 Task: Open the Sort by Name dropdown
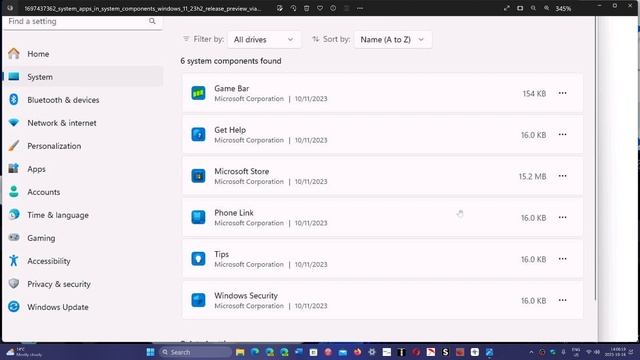pos(393,40)
